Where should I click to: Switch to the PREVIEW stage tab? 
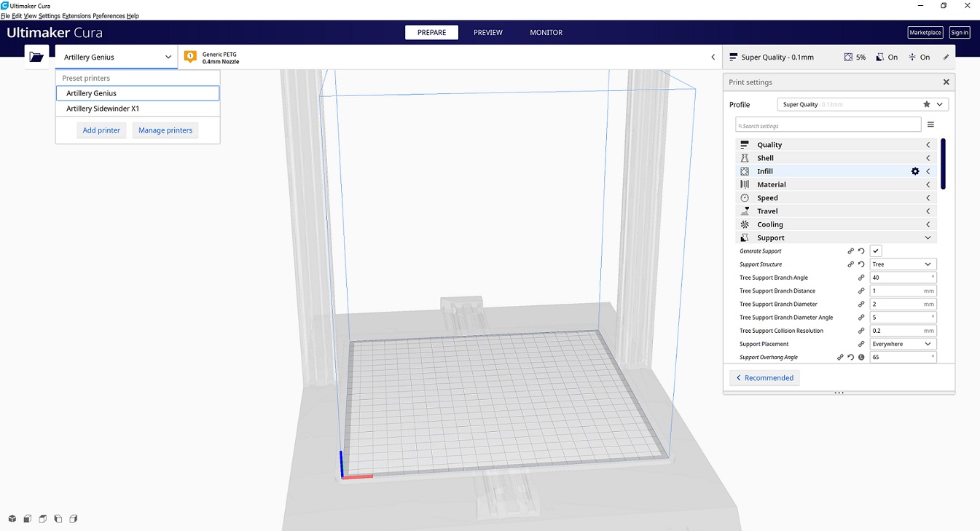(x=488, y=33)
